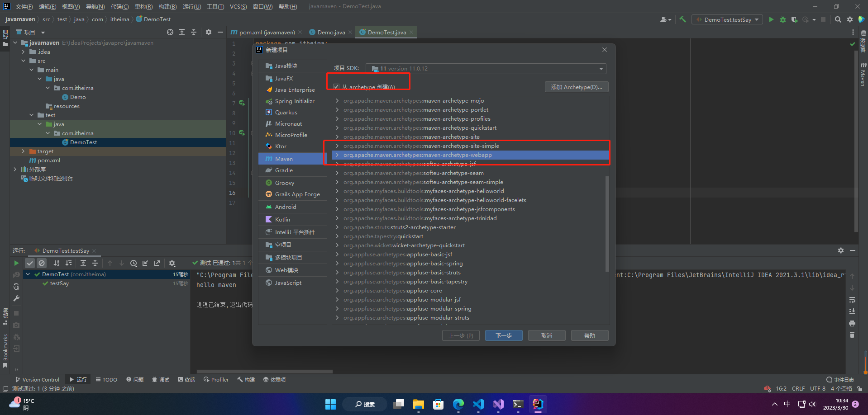Expand maven-archetype-quickstart archetype

pyautogui.click(x=337, y=128)
